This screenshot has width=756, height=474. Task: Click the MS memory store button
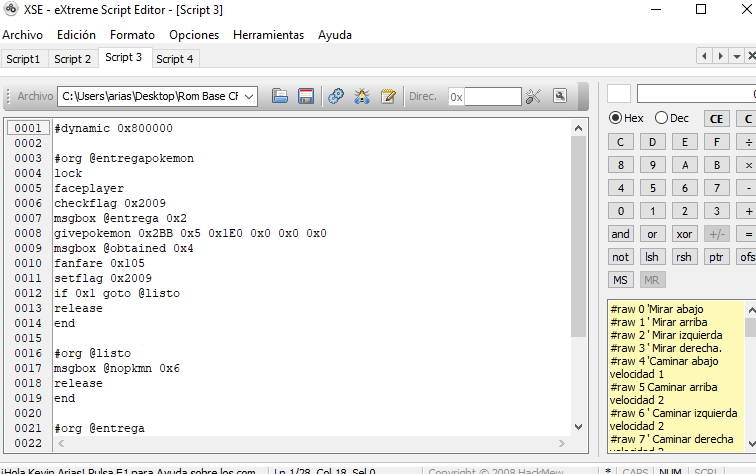pos(620,280)
